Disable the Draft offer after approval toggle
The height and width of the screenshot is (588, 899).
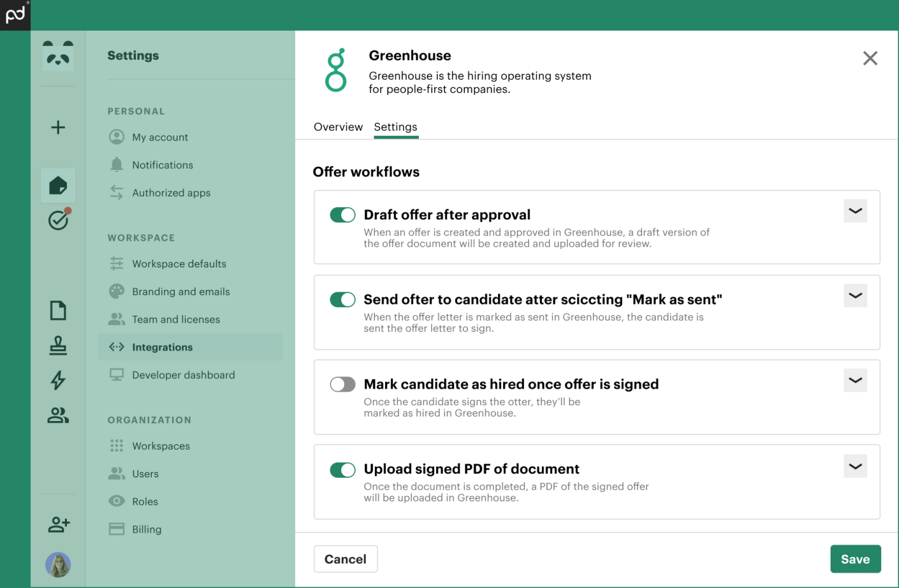click(x=342, y=215)
